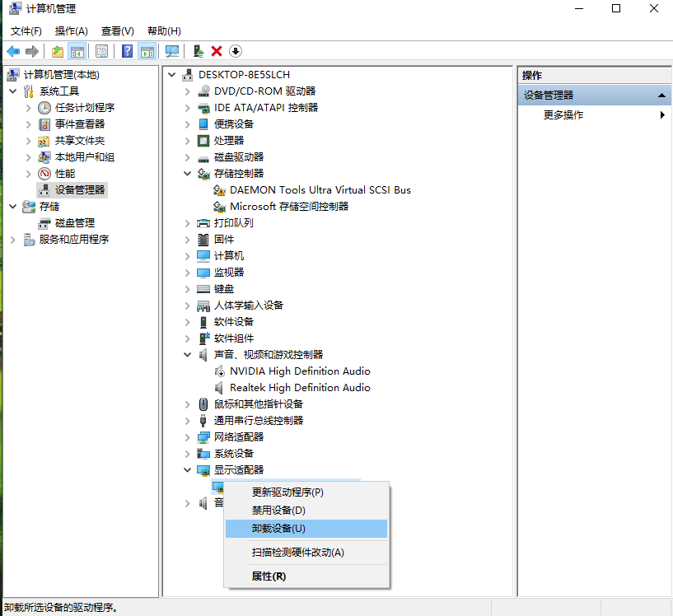Click the back arrow toolbar icon
Viewport: 673px width, 616px height.
(x=13, y=52)
